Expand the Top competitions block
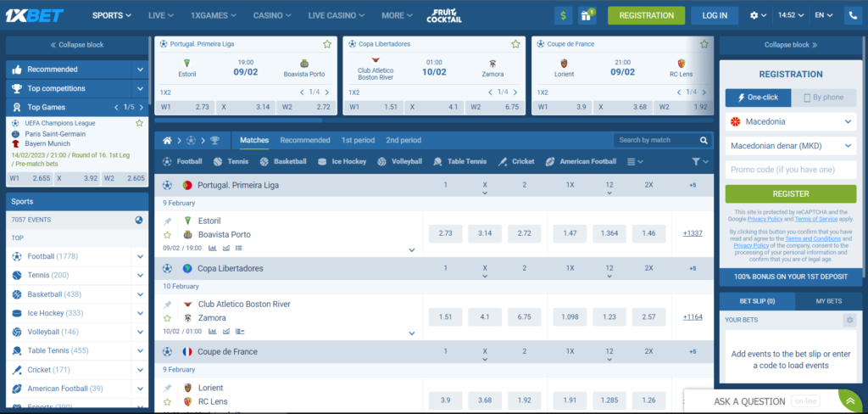 [140, 89]
